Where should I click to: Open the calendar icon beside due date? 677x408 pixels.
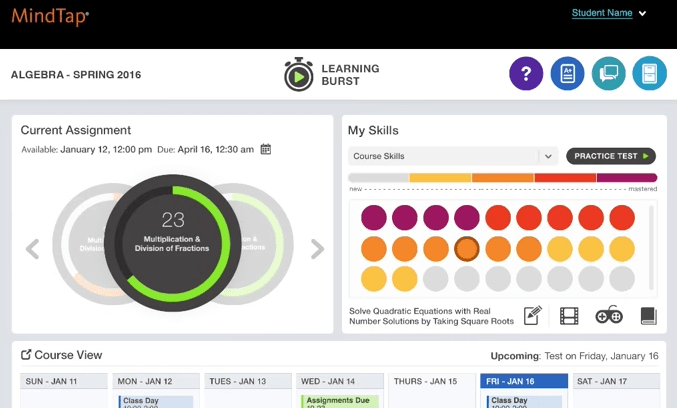click(x=266, y=149)
